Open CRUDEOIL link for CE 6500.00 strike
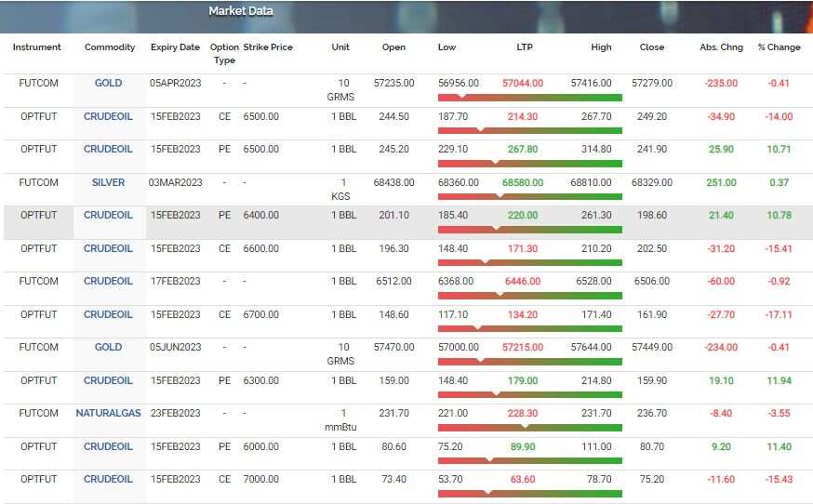The height and width of the screenshot is (504, 813). (x=108, y=116)
